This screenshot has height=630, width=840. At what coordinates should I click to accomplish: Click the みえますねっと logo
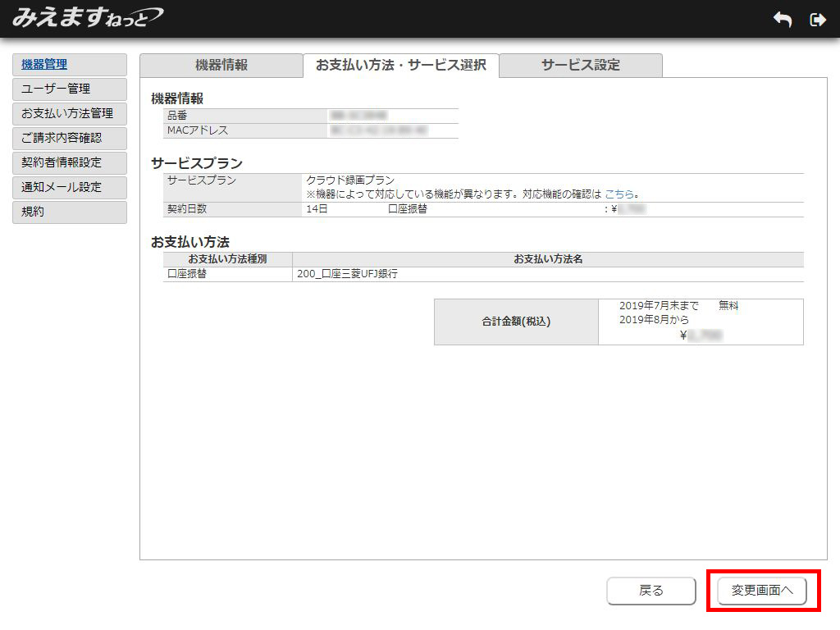87,18
